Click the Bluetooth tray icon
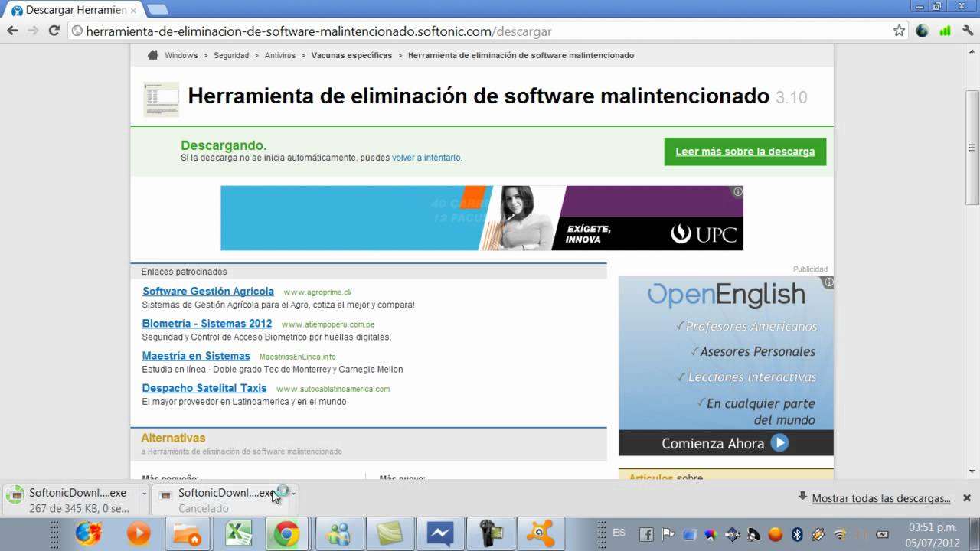 [x=796, y=534]
